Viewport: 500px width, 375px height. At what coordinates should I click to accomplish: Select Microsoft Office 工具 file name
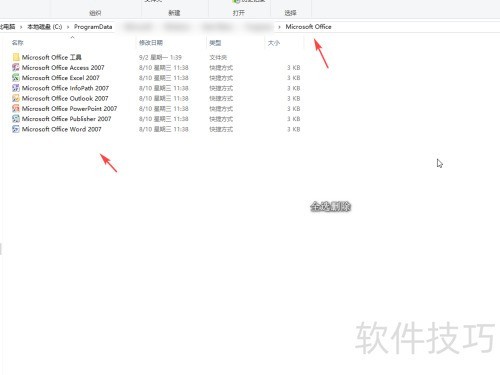[x=52, y=57]
